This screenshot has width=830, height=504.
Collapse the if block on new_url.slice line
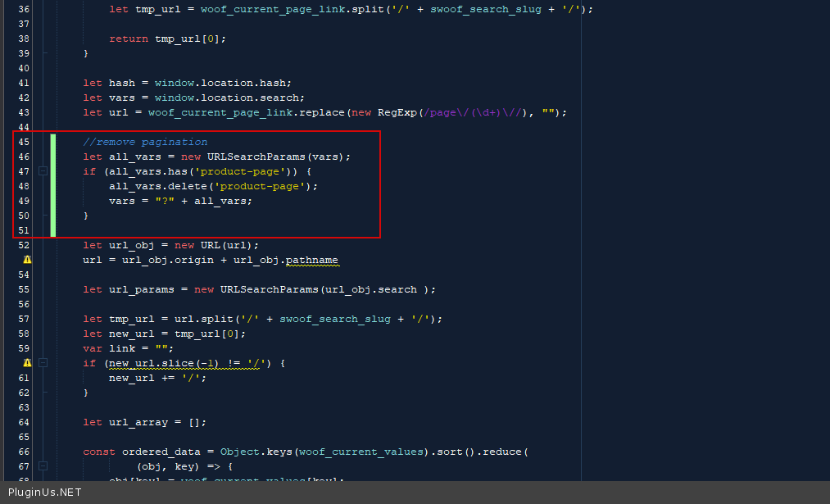point(43,363)
